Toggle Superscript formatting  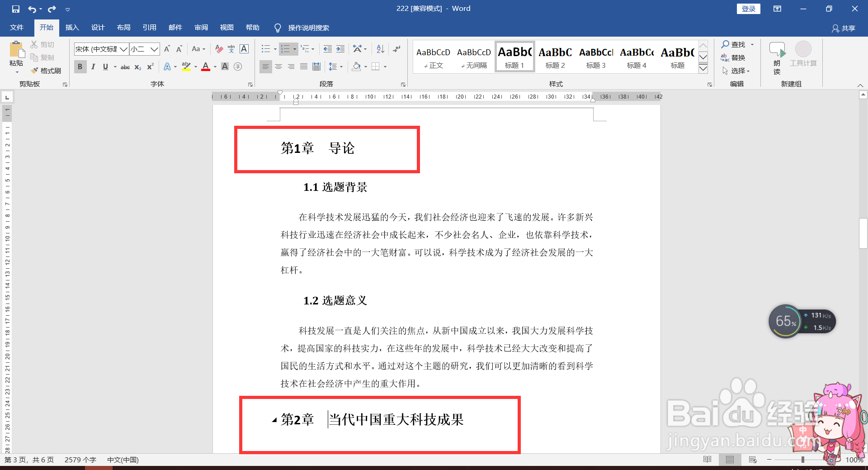151,66
